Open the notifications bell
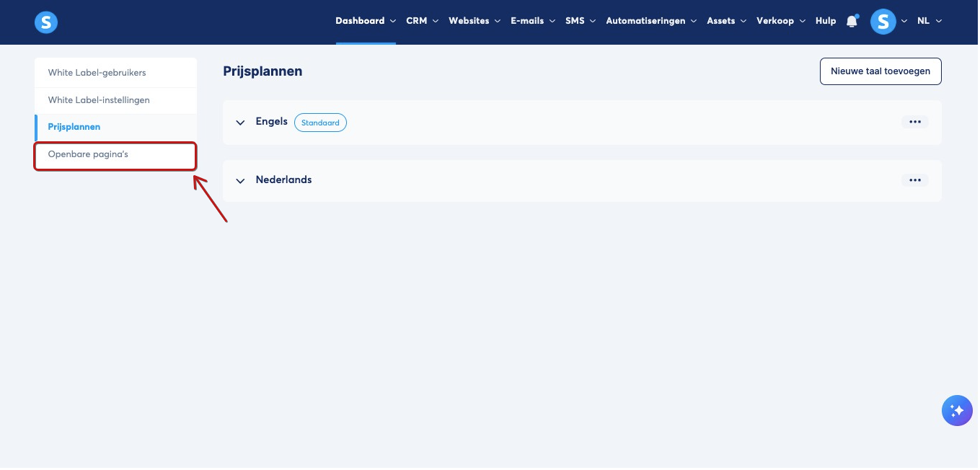This screenshot has height=470, width=980. pos(852,22)
